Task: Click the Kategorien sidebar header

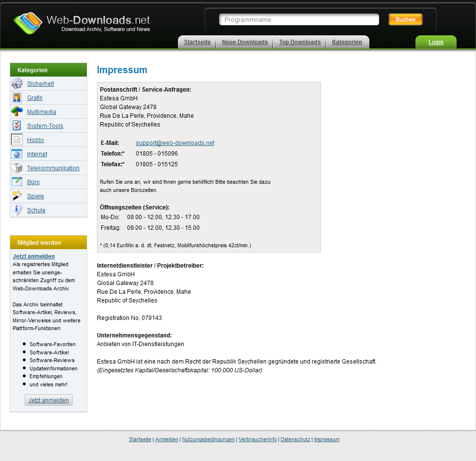Action: click(48, 70)
